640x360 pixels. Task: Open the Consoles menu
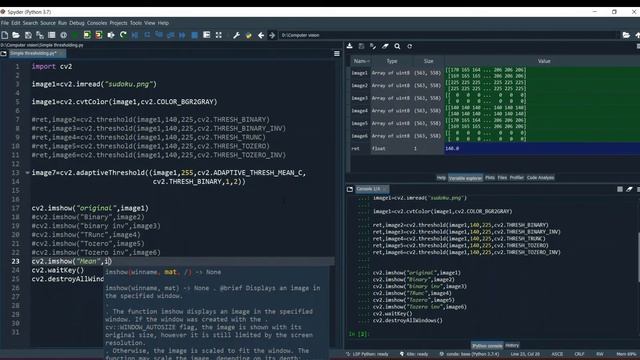pyautogui.click(x=97, y=23)
